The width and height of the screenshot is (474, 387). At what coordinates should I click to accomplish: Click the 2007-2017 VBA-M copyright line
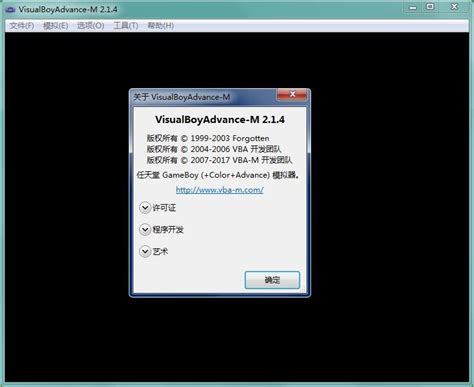tap(219, 160)
